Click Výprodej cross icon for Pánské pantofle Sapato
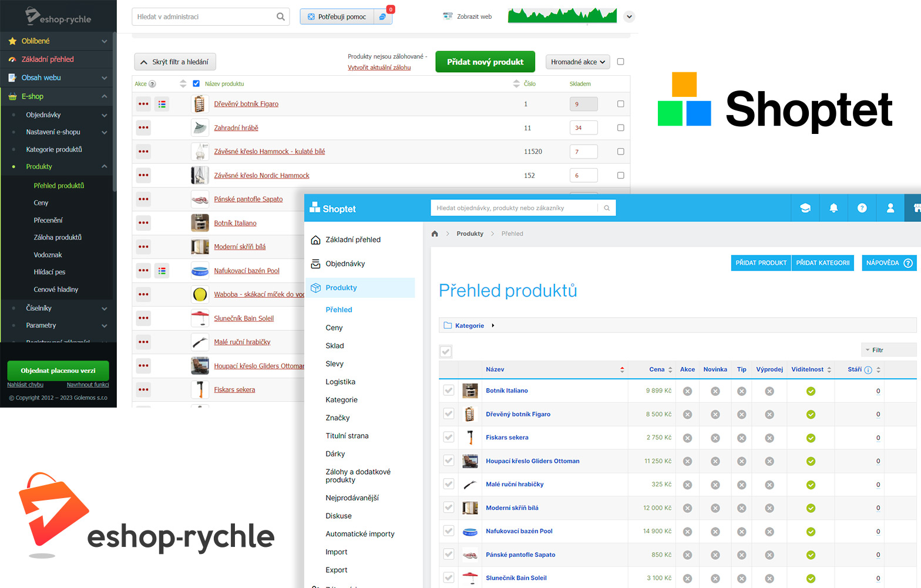 pos(769,555)
